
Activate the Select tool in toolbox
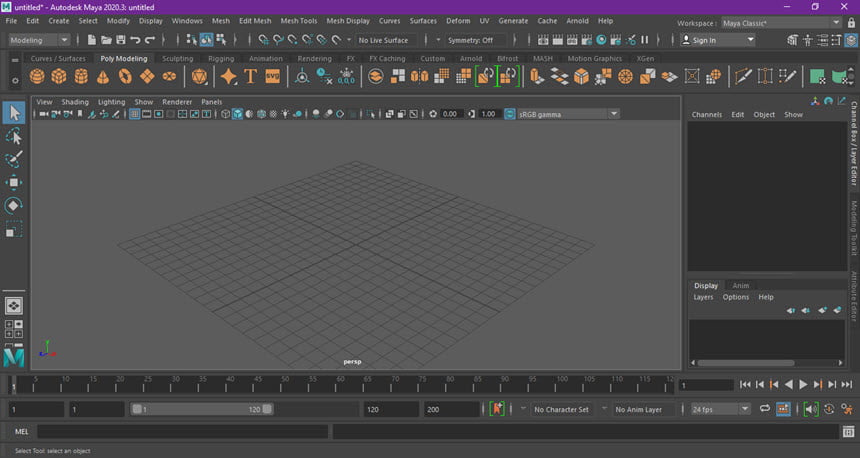14,112
